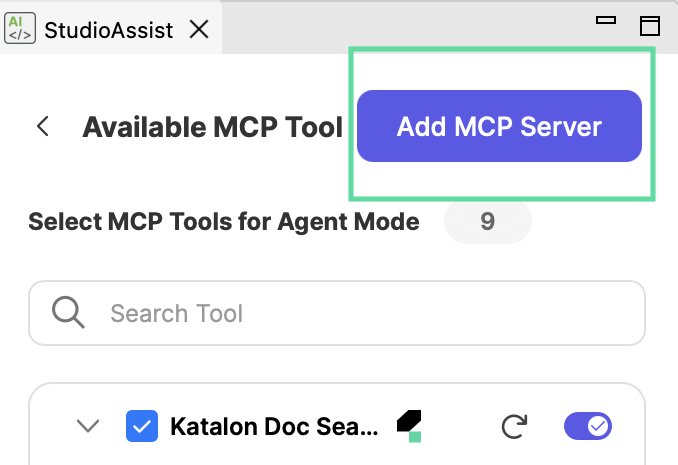Disable the Katalon Doc Search toggle switch
Viewport: 678px width, 465px height.
tap(588, 426)
